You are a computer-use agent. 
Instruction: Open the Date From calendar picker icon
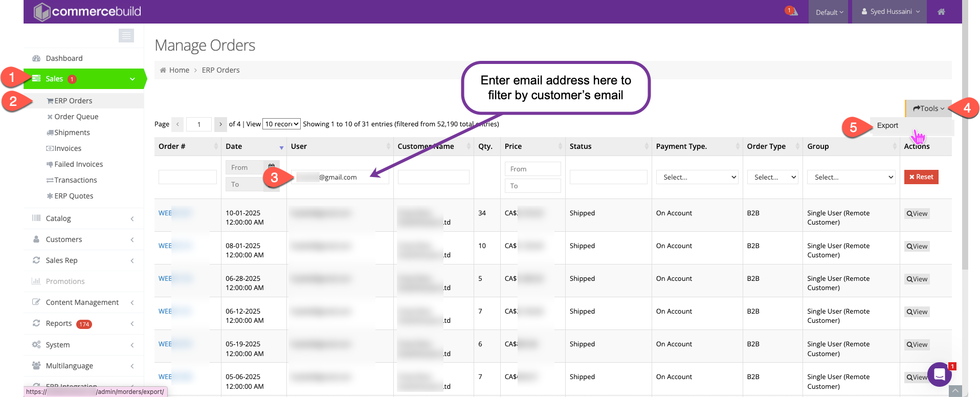[x=271, y=167]
